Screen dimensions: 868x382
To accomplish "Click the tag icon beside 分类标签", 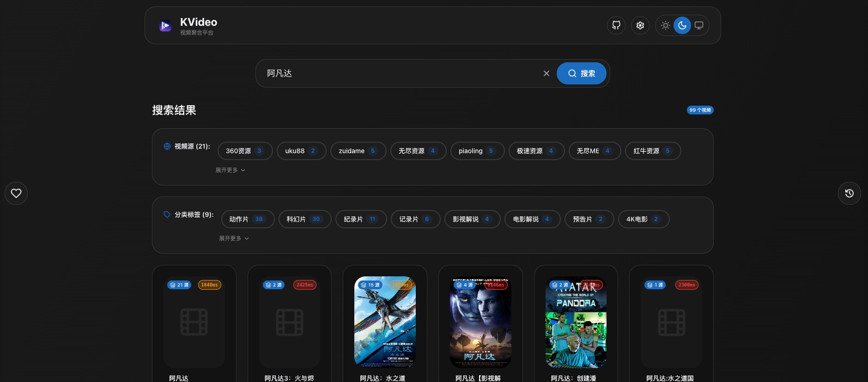I will [x=167, y=215].
